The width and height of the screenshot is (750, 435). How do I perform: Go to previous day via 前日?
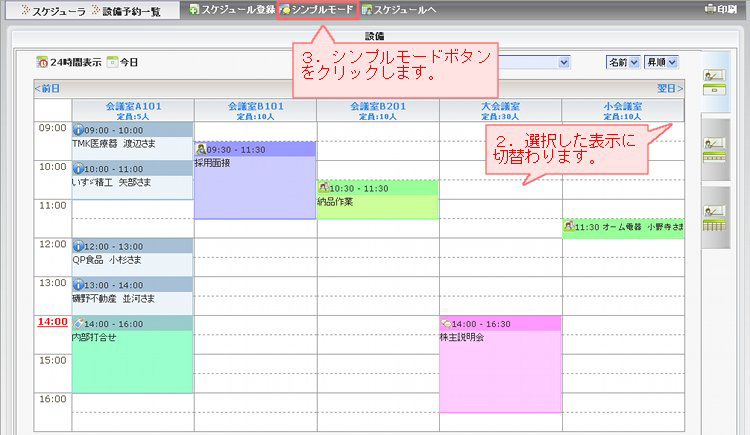(47, 89)
